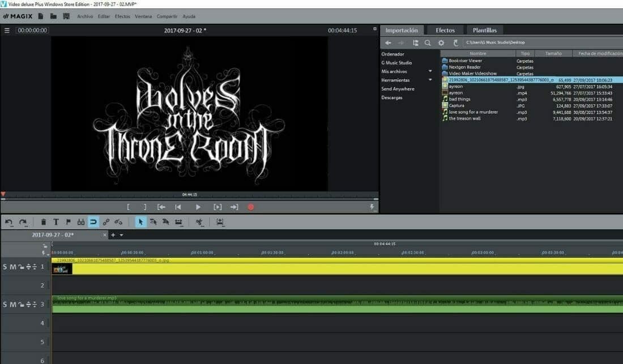This screenshot has height=364, width=623.
Task: Switch to the Importación tab
Action: (402, 30)
